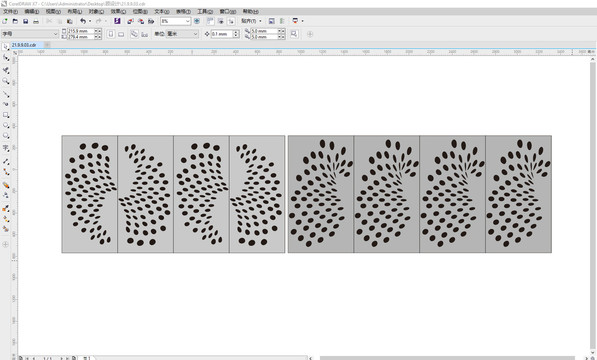Switch to the 21.9.8.03.cdr document tab
The height and width of the screenshot is (360, 597).
[x=24, y=45]
